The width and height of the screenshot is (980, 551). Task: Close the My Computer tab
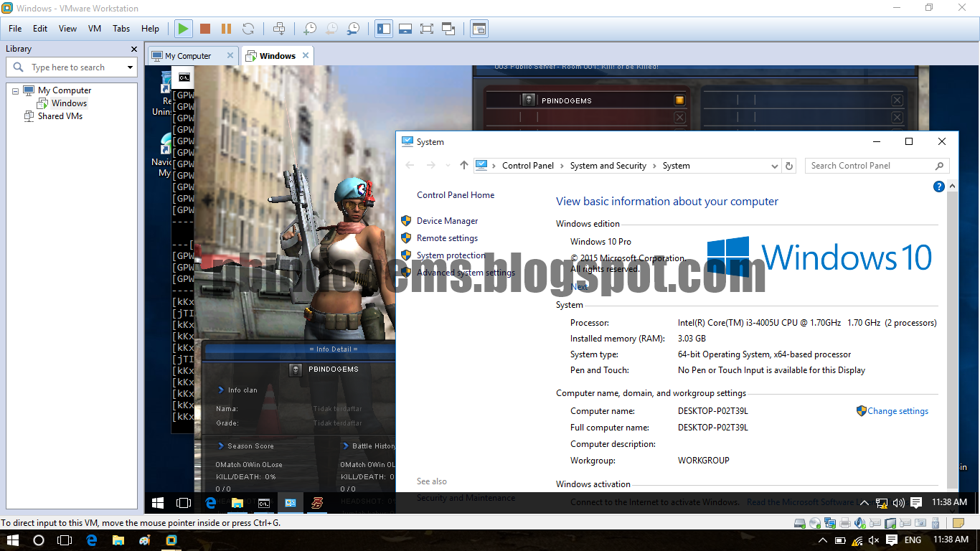(230, 55)
